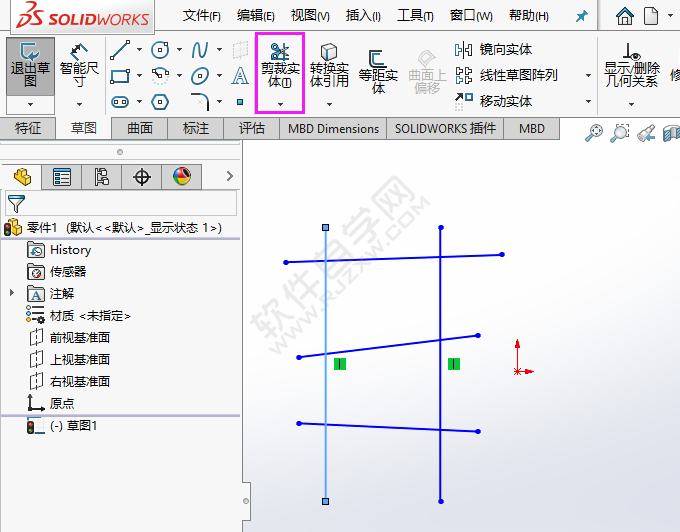Open the 视图(V) menu
Screen dimensions: 680x532
[310, 16]
